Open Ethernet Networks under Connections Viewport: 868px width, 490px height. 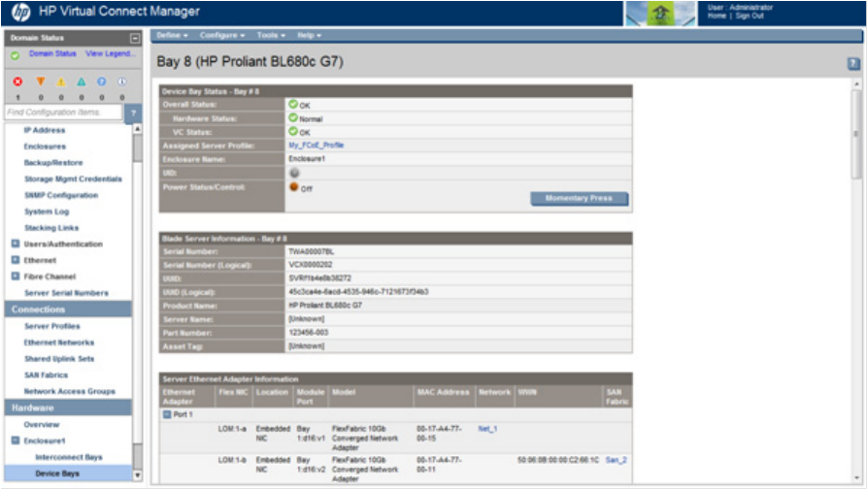pos(58,343)
